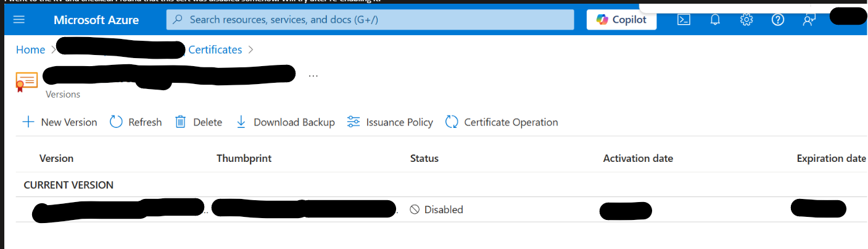
Task: Sort by Expiration date column header
Action: click(832, 159)
